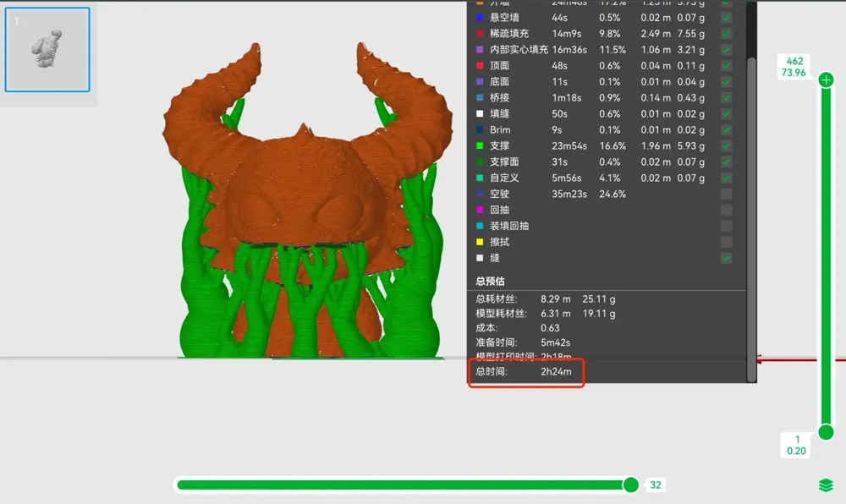Click the dark green swatch for 支撑面

coord(480,162)
